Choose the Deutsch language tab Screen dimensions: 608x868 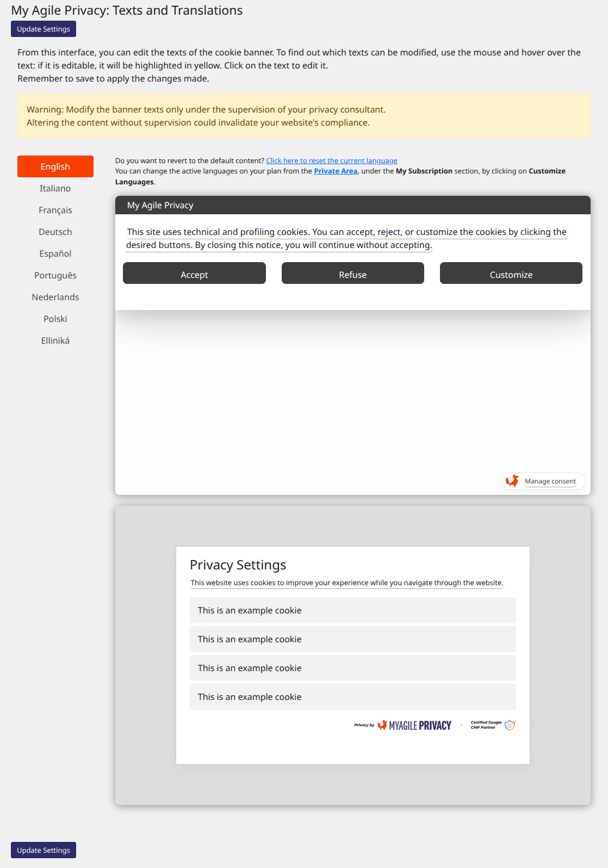coord(55,232)
